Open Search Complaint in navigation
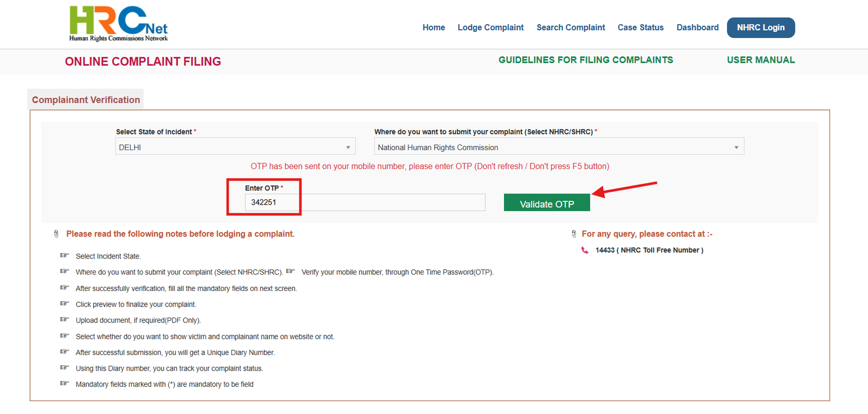Screen dimensions: 868x414 (x=571, y=28)
